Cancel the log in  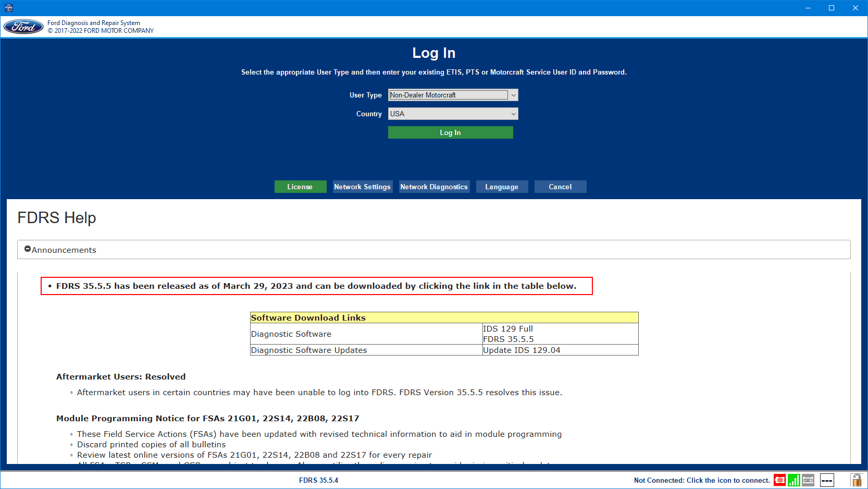tap(560, 187)
